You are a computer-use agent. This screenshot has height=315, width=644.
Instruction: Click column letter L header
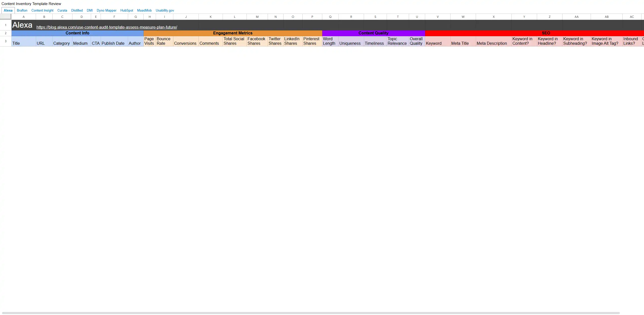(235, 17)
